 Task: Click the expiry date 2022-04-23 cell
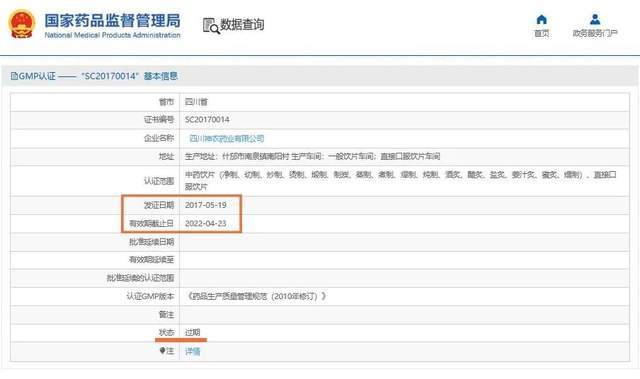click(206, 223)
